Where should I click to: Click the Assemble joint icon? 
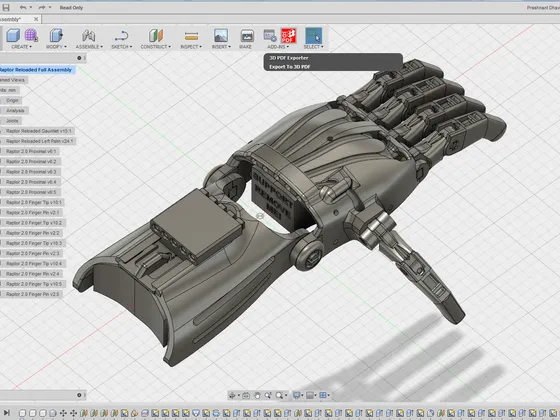(89, 35)
